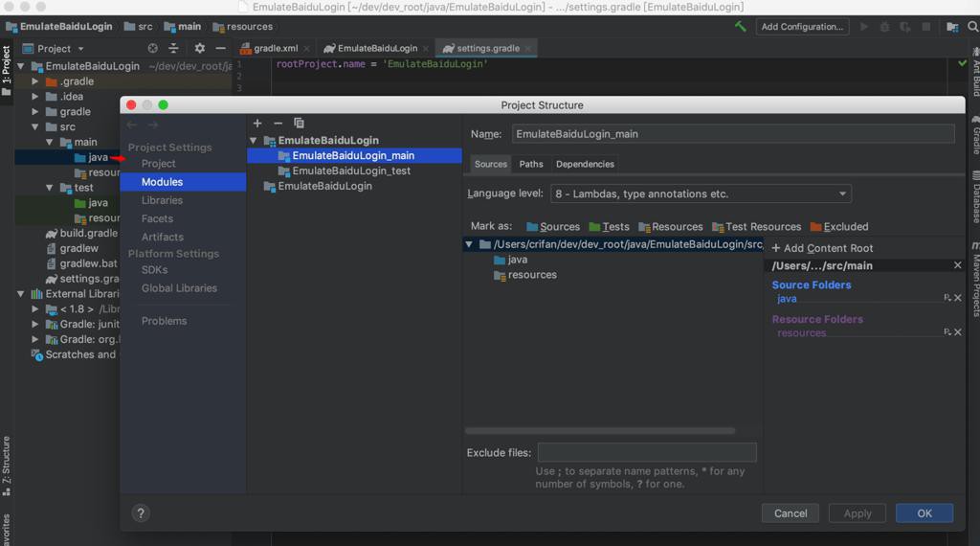
Task: Click horizontal scrollbar in content tree
Action: [x=600, y=431]
